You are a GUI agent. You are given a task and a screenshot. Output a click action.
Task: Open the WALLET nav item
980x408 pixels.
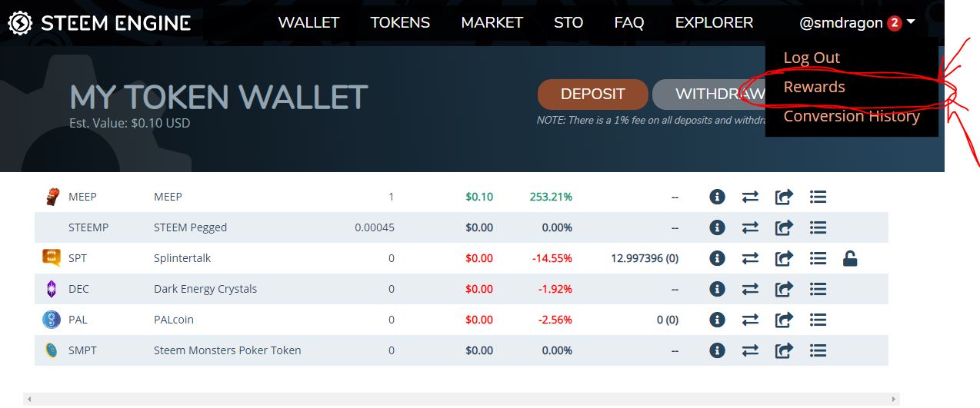click(x=308, y=23)
